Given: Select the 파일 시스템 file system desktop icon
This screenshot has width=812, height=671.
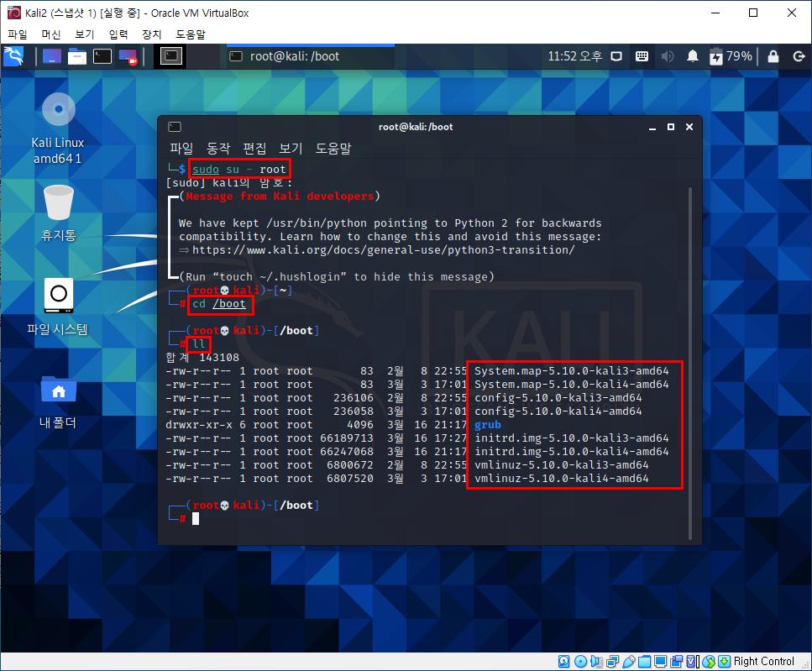Looking at the screenshot, I should click(x=58, y=307).
